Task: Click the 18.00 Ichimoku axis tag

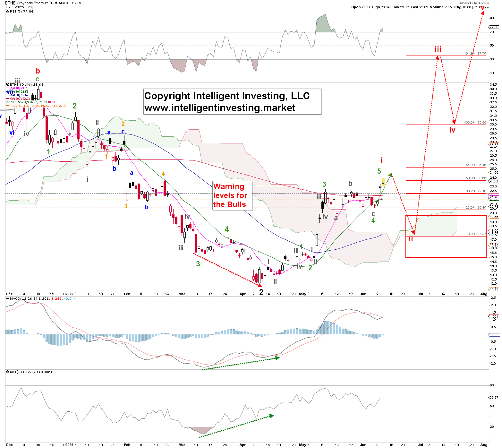Action: pos(494,231)
